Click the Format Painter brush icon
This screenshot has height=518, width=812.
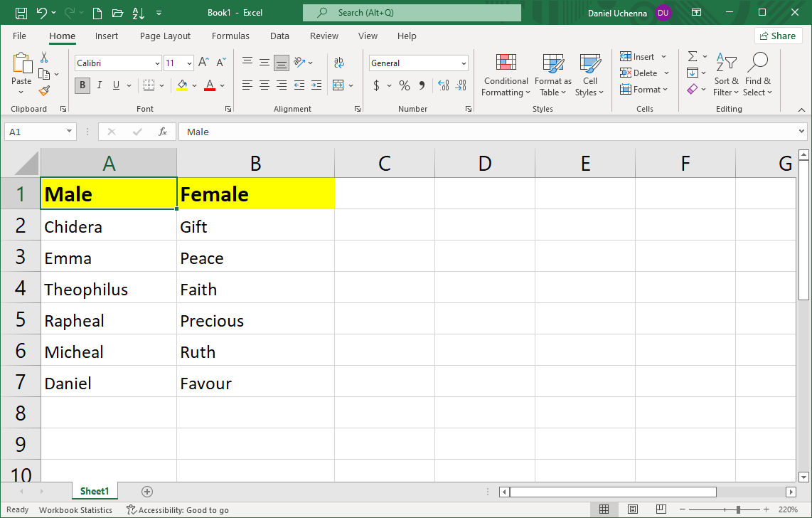pos(44,90)
